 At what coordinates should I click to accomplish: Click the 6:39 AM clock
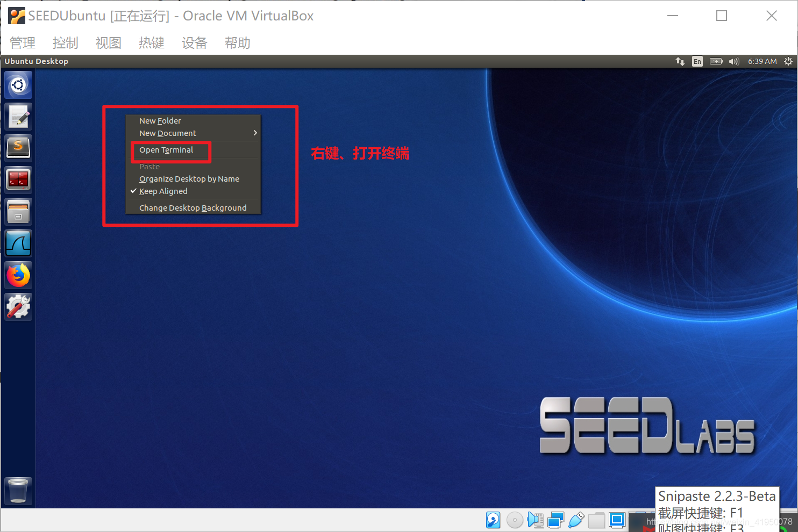(x=762, y=61)
